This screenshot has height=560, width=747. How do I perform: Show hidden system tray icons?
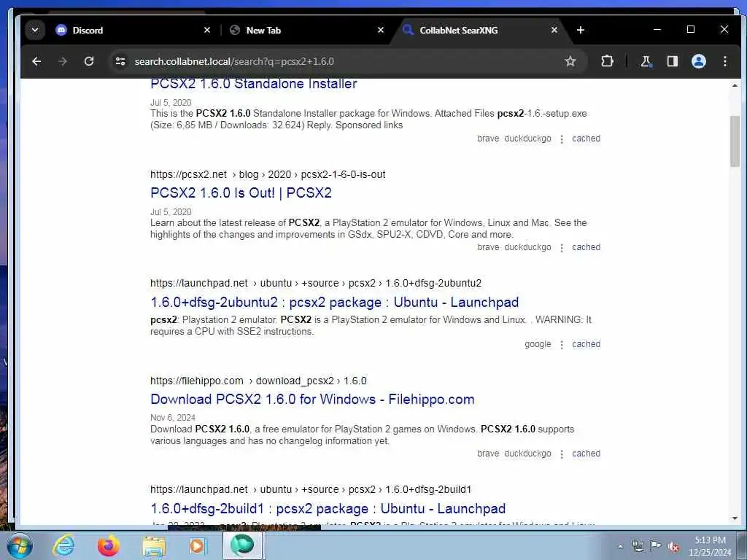[620, 547]
